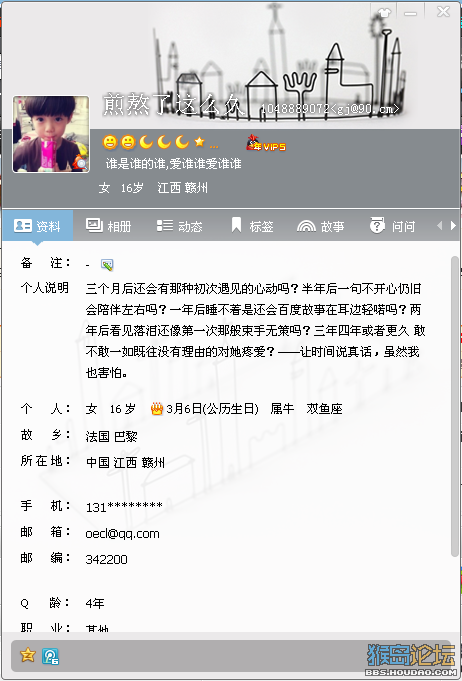Screen dimensions: 462x681
Task: Switch to the 相册 tab
Action: tap(109, 226)
